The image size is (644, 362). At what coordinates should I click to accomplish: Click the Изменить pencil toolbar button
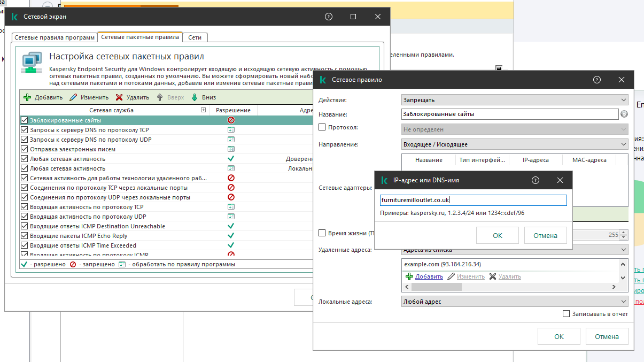90,97
